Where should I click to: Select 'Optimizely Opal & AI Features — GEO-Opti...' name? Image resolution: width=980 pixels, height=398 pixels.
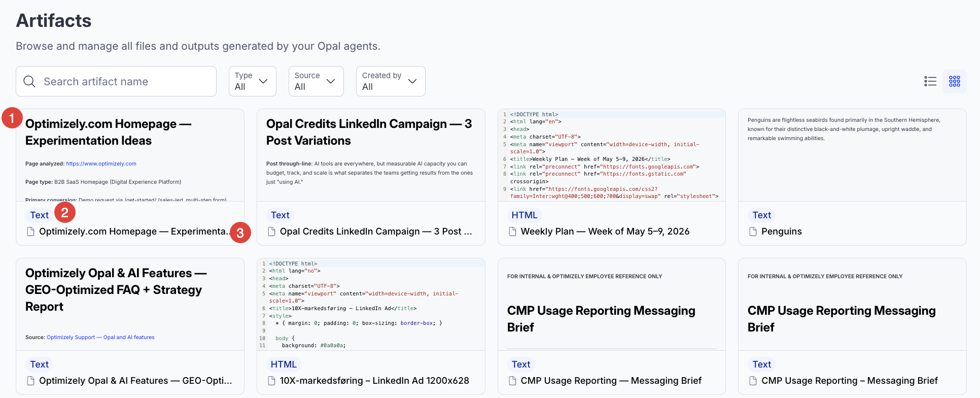click(135, 381)
